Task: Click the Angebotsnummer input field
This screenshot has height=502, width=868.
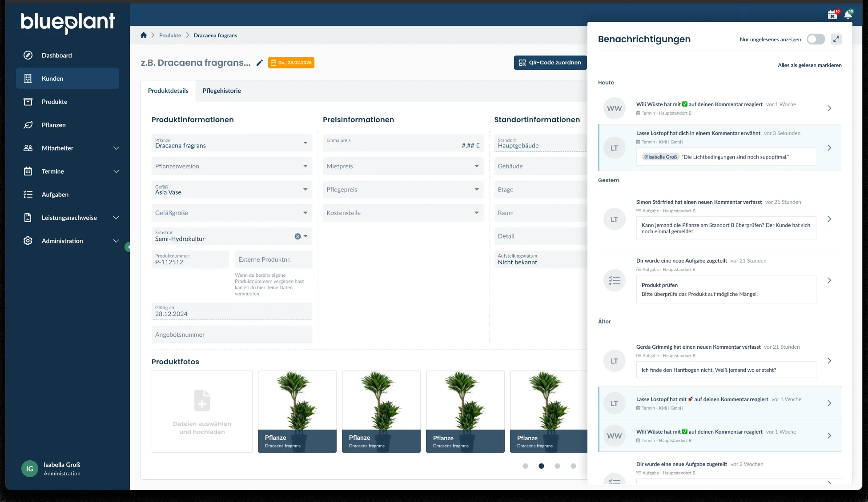Action: click(232, 335)
